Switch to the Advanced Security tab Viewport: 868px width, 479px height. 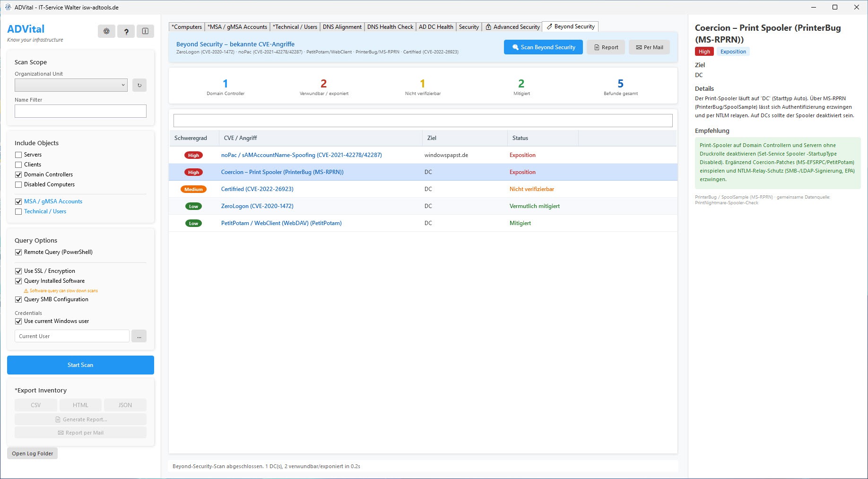click(x=512, y=27)
